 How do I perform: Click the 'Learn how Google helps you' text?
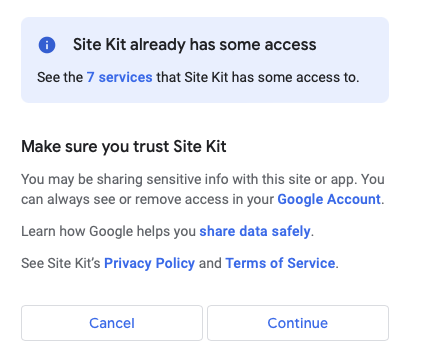tap(109, 231)
